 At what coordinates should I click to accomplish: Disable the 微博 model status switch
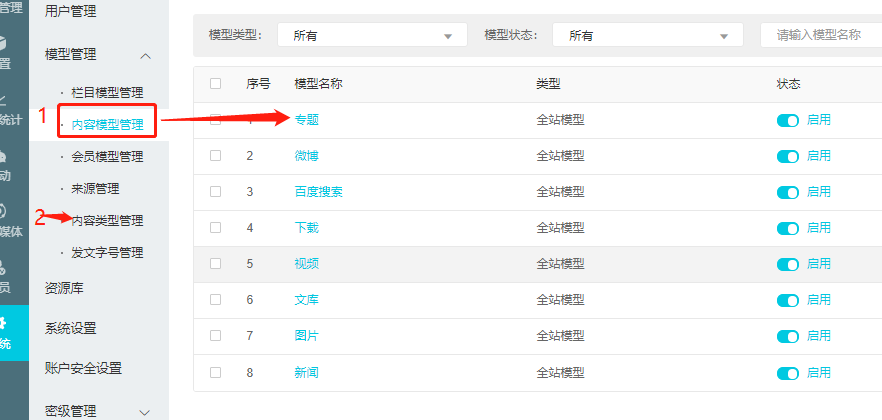pos(788,156)
